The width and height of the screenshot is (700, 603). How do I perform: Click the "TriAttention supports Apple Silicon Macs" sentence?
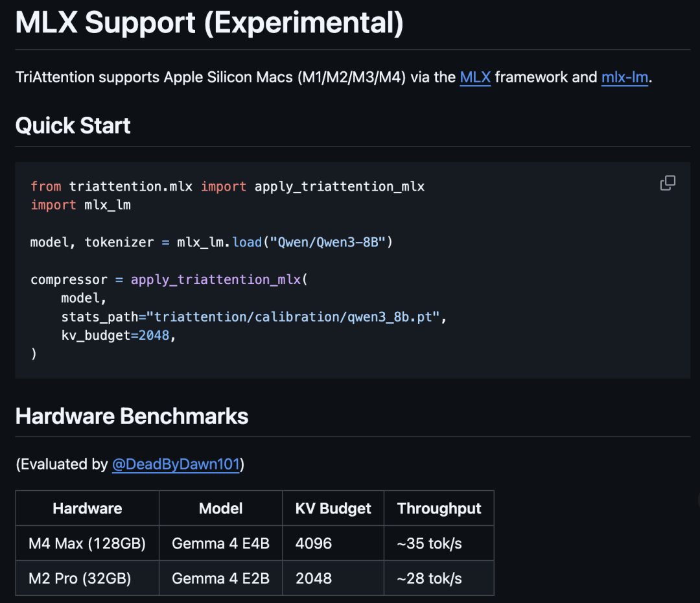point(334,77)
